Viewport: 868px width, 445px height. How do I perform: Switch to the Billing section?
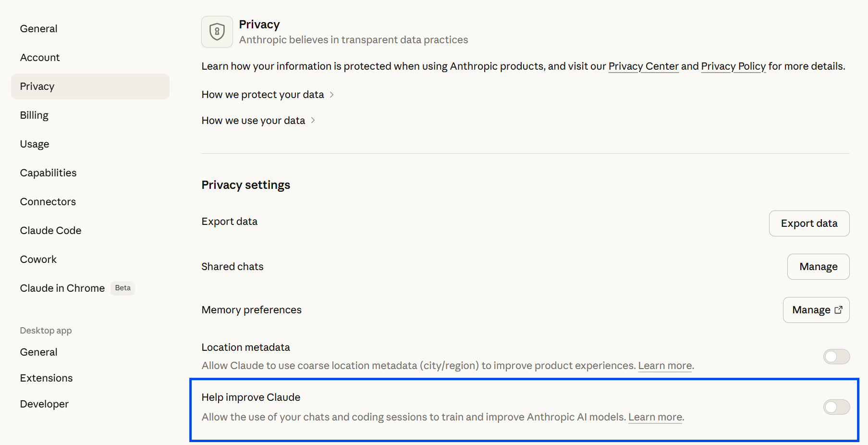tap(34, 115)
